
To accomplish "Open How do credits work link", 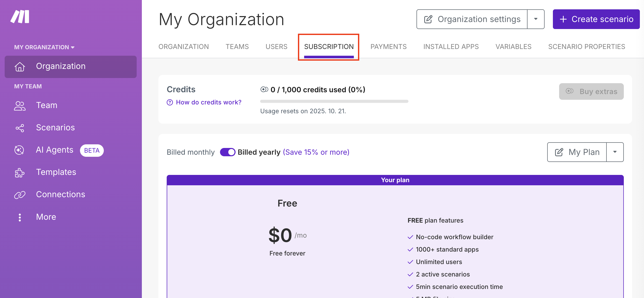I will point(208,102).
